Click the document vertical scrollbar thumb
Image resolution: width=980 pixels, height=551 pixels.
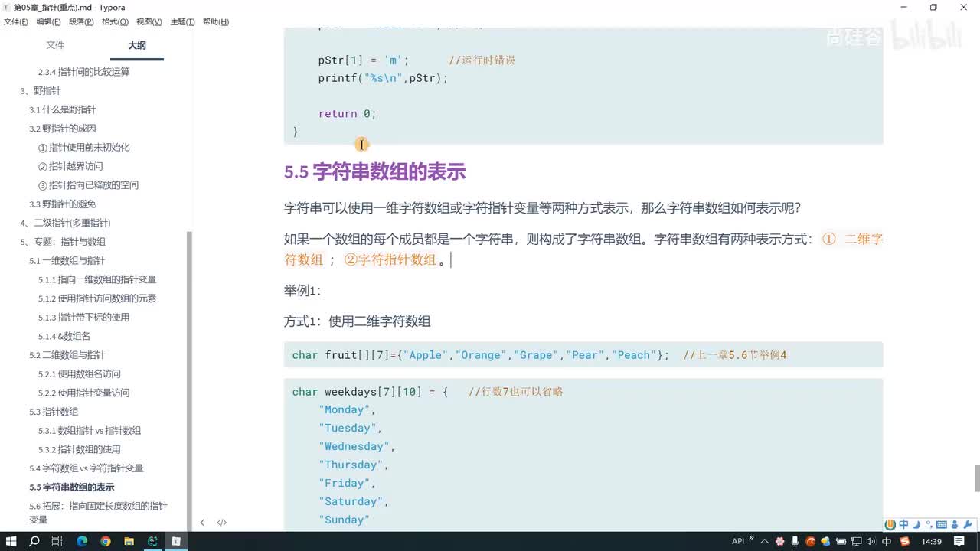pos(976,479)
